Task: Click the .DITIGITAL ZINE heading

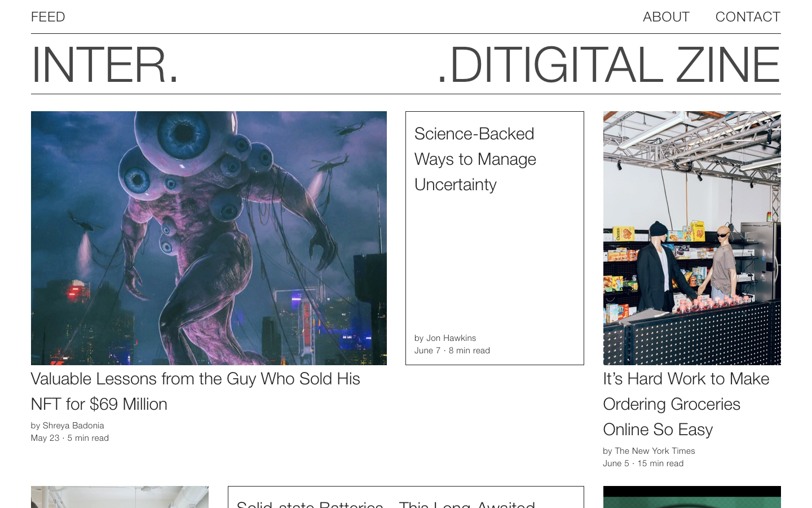Action: click(x=609, y=64)
